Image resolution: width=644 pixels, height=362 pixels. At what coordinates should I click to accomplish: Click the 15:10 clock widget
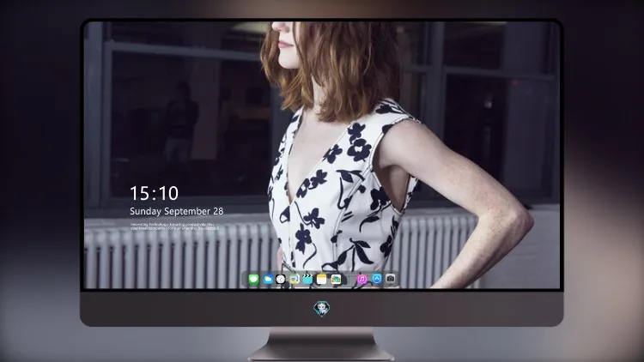tap(154, 193)
